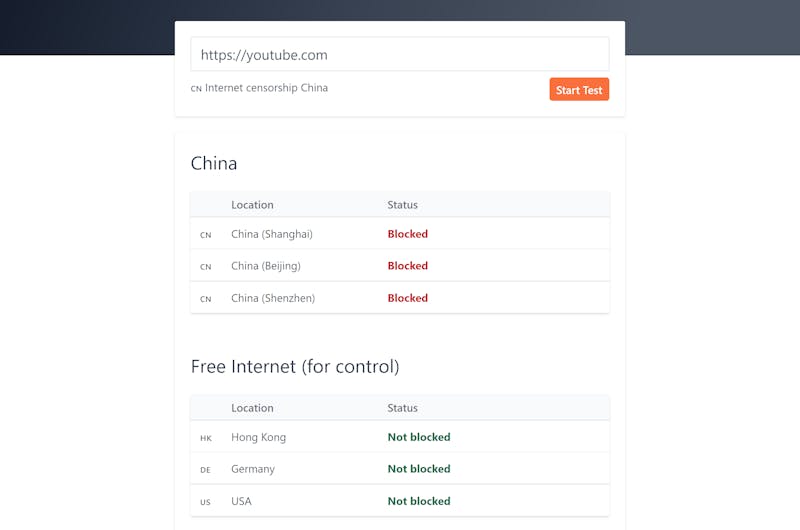Click the Not blocked status for USA

coord(419,501)
